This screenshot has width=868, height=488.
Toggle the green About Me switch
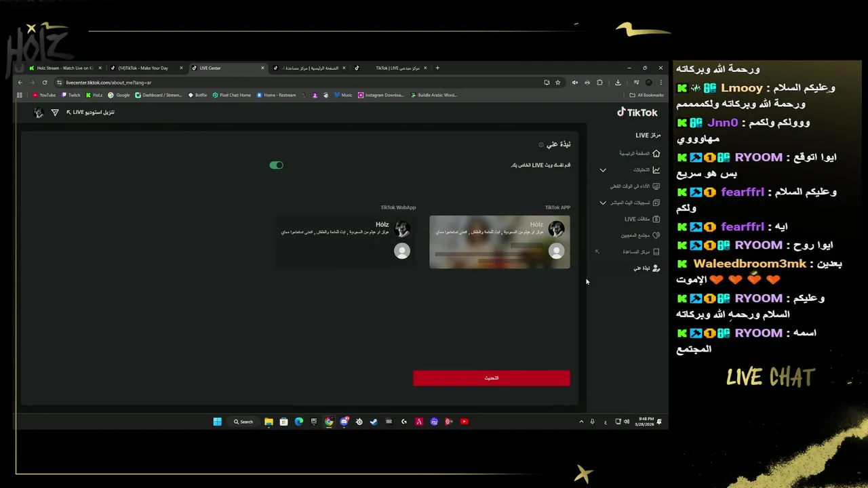click(276, 165)
